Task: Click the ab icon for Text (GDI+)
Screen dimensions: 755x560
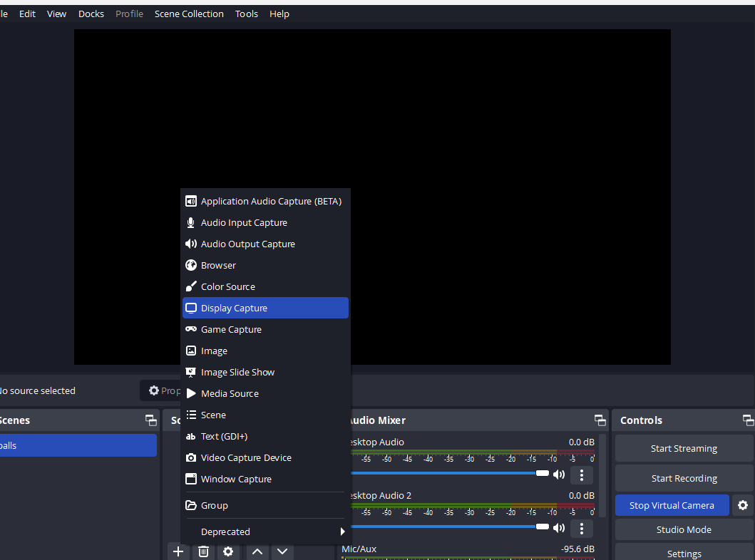Action: [x=191, y=436]
